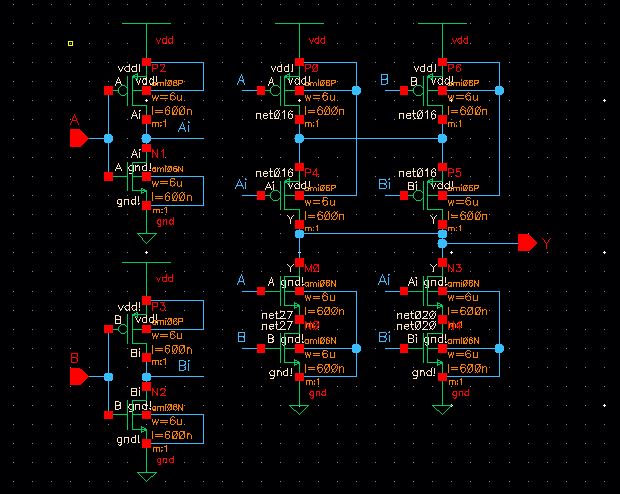Viewport: 620px width, 494px height.
Task: Select the ground symbol below transistor M4
Action: 442,409
